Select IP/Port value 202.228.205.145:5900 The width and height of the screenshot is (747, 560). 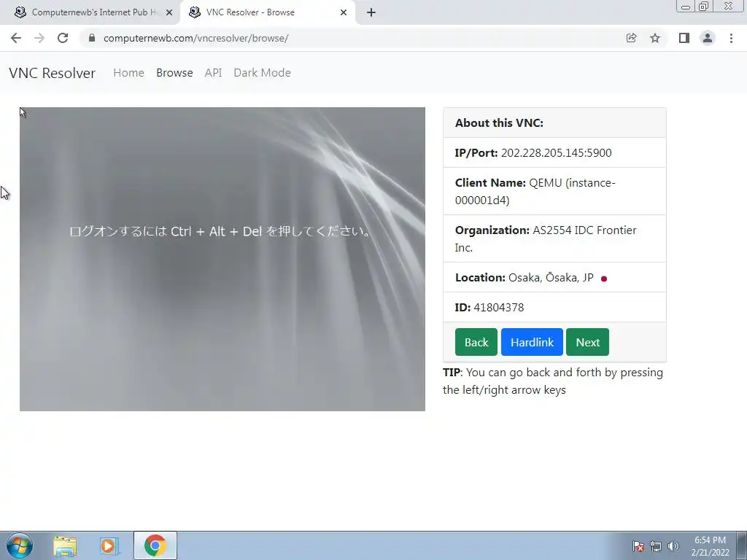pos(556,153)
